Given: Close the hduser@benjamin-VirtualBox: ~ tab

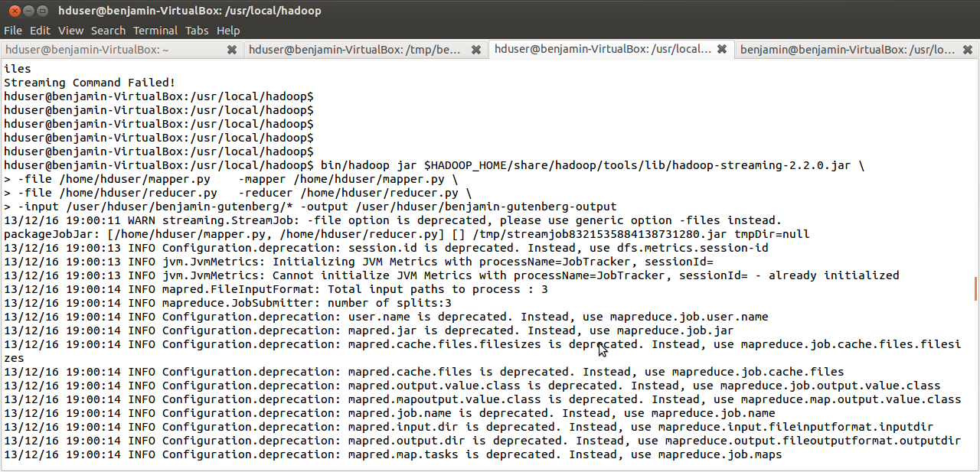Looking at the screenshot, I should point(232,50).
